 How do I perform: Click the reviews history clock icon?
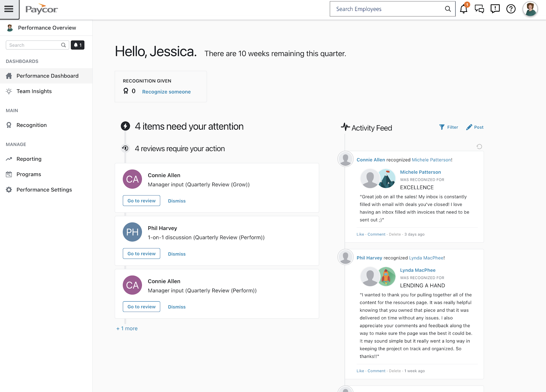tap(125, 148)
